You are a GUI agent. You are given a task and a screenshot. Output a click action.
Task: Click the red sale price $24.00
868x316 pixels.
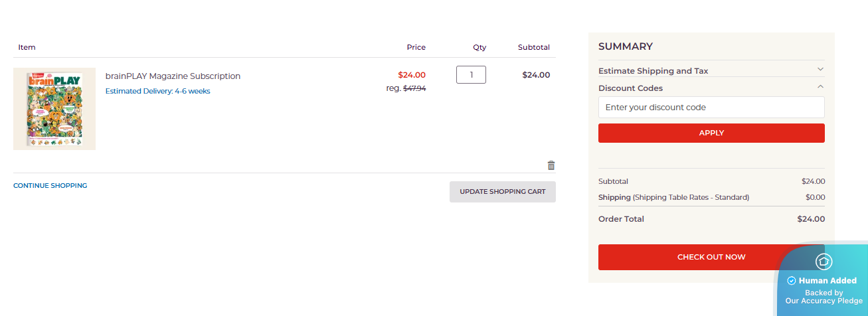[411, 75]
